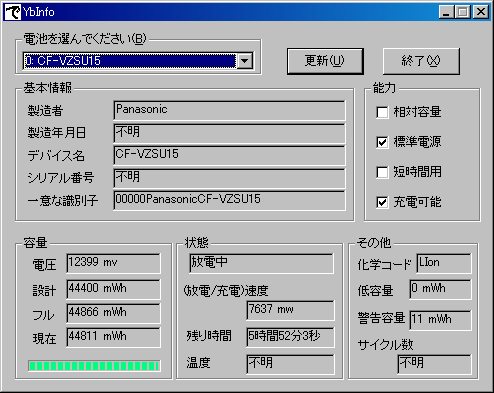Click the デバイス名 field showing CF-VZSU15
This screenshot has width=494, height=393.
click(229, 155)
